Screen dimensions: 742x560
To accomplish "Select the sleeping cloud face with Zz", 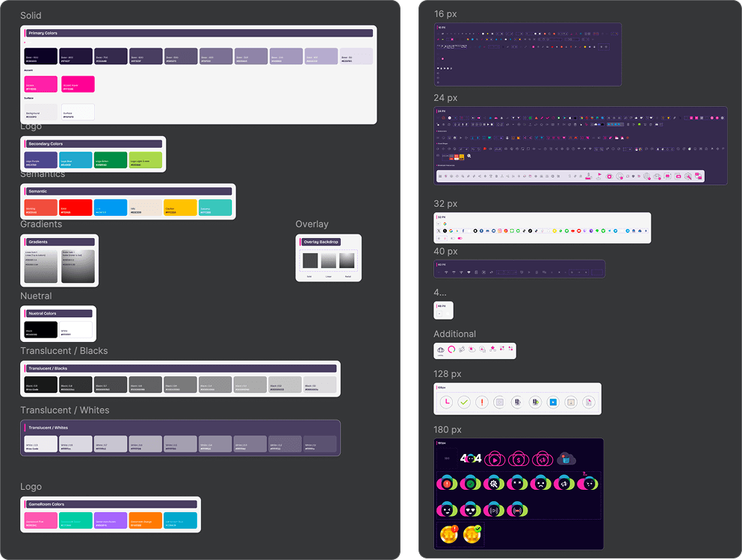I will [x=588, y=482].
